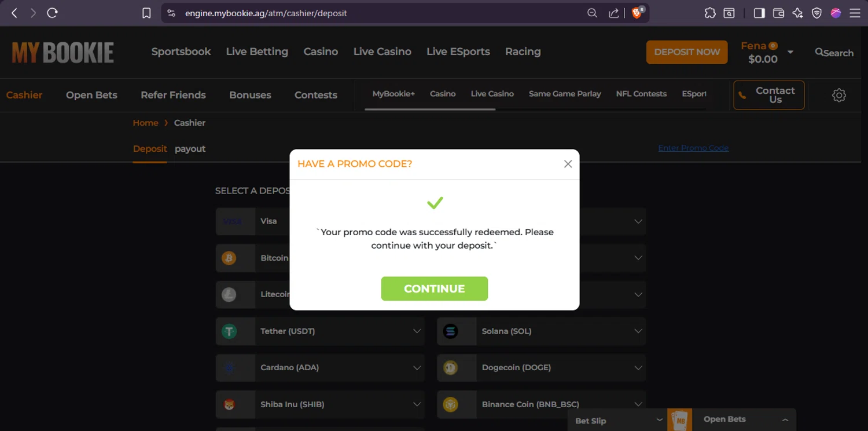Select the Open Bets tab in the sub-navigation
The height and width of the screenshot is (431, 868).
tap(91, 95)
